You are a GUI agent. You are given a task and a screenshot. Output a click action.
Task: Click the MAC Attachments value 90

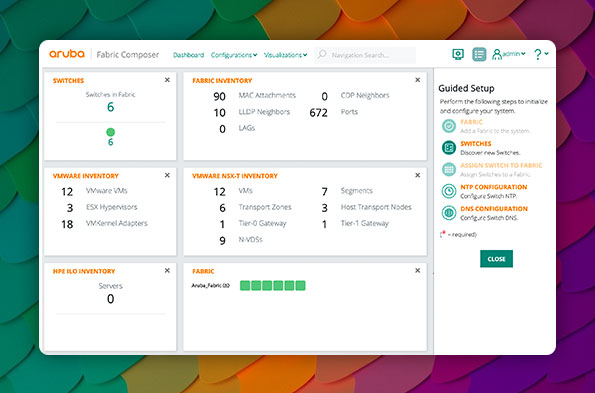click(219, 96)
